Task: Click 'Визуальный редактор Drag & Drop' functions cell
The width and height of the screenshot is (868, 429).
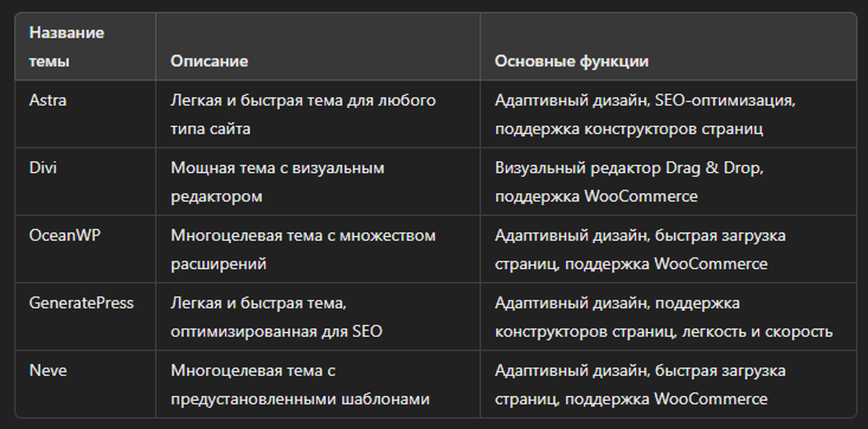Action: [x=668, y=181]
